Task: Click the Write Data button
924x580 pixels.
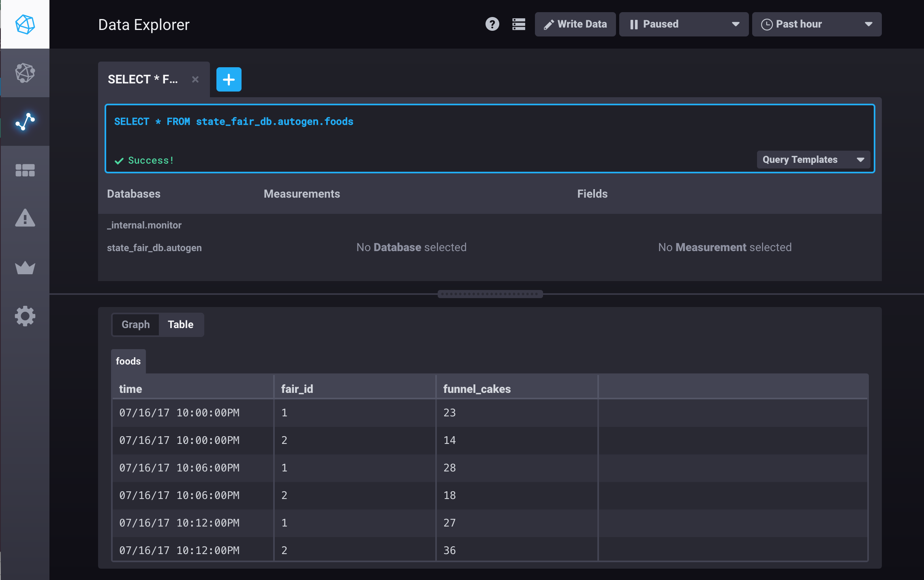Action: tap(575, 24)
